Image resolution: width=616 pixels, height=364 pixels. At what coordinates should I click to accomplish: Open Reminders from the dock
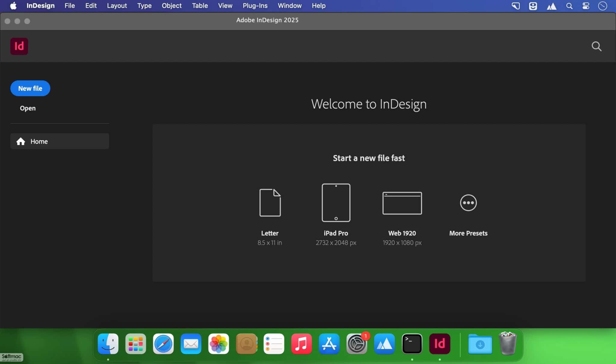274,344
